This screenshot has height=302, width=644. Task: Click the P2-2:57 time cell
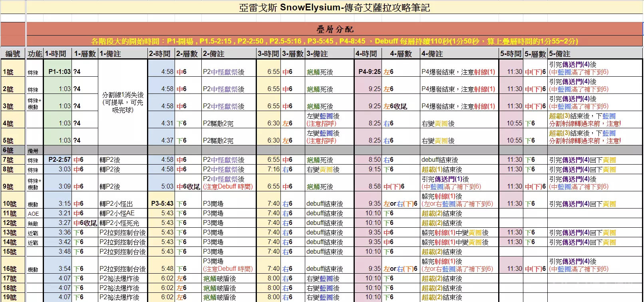click(58, 160)
